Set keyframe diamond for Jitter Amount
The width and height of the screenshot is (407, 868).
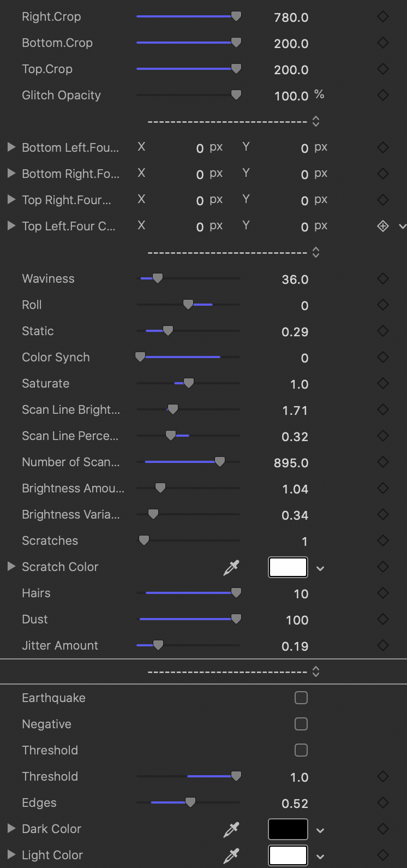pyautogui.click(x=383, y=646)
